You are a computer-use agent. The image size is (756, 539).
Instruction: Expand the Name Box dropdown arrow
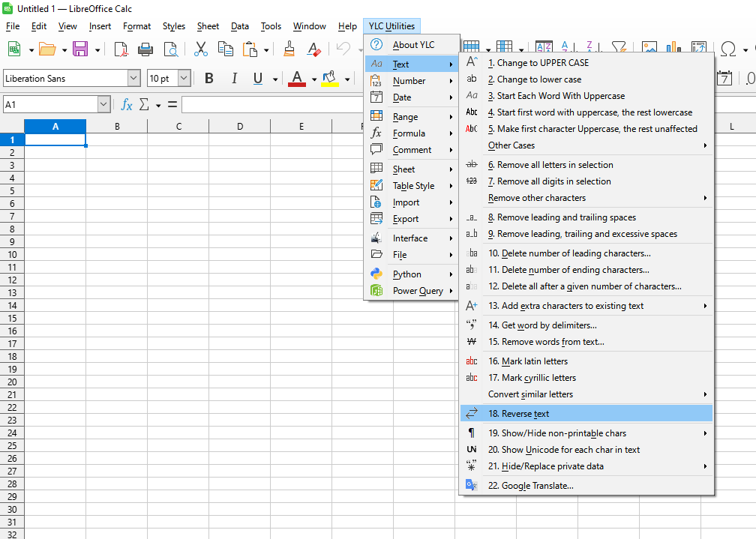click(103, 105)
